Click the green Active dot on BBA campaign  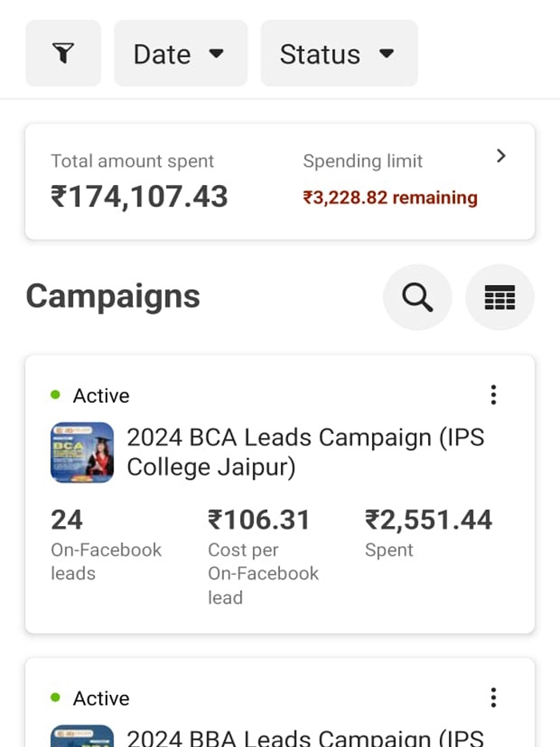point(54,697)
